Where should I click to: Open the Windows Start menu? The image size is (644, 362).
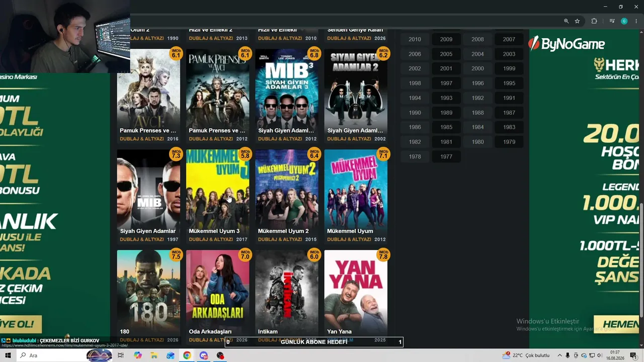8,355
